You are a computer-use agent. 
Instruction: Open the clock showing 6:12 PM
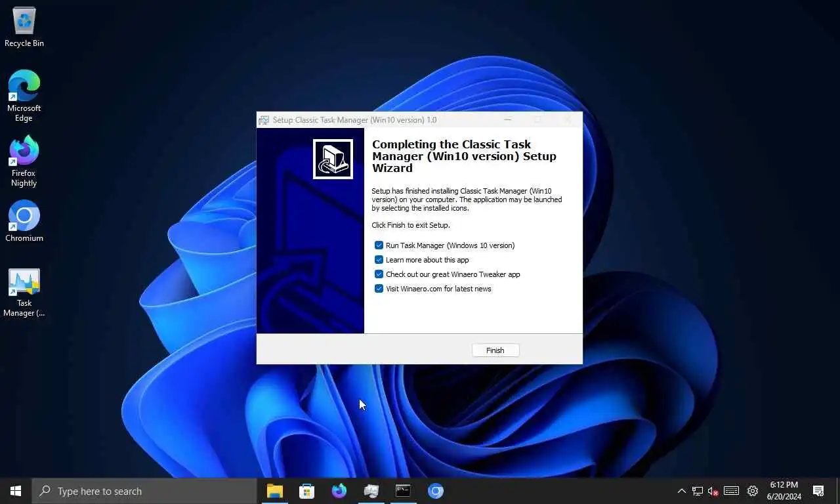784,491
